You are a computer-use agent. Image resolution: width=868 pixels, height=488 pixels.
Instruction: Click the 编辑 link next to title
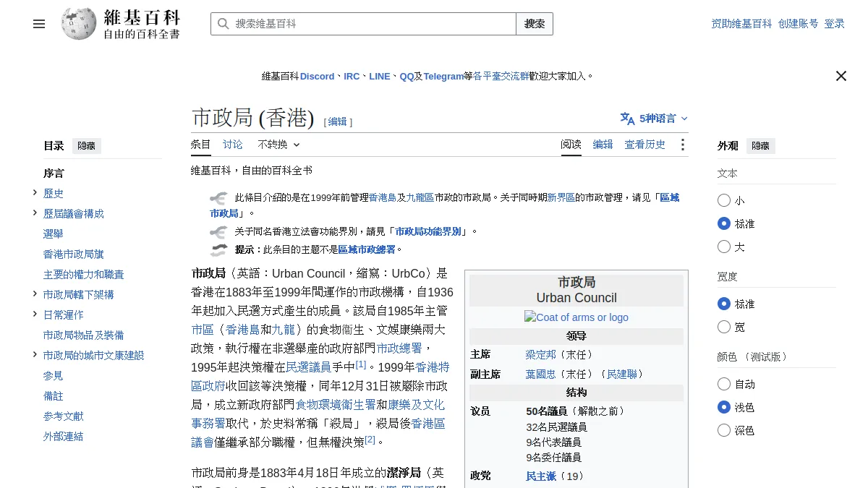point(338,122)
